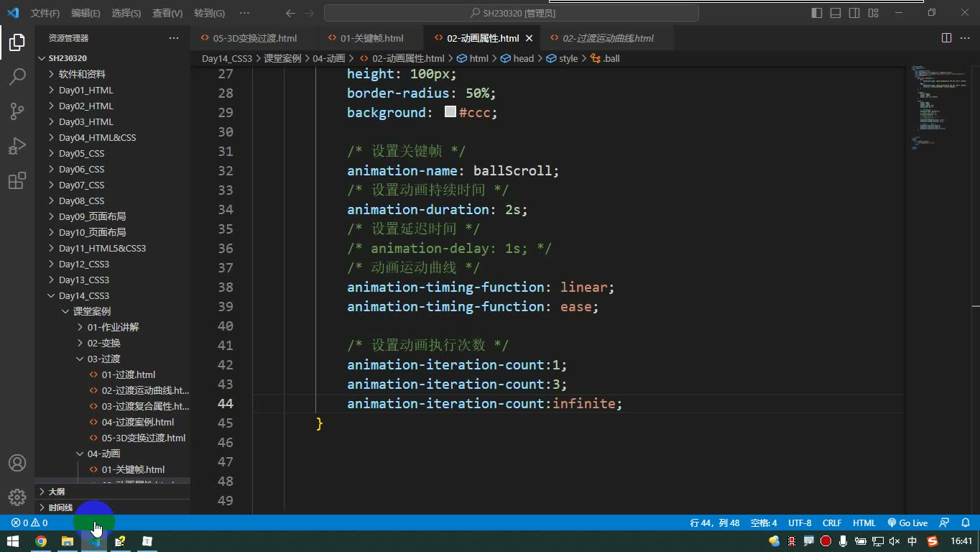The height and width of the screenshot is (552, 980).
Task: Change CRLF end of line setting
Action: (832, 523)
